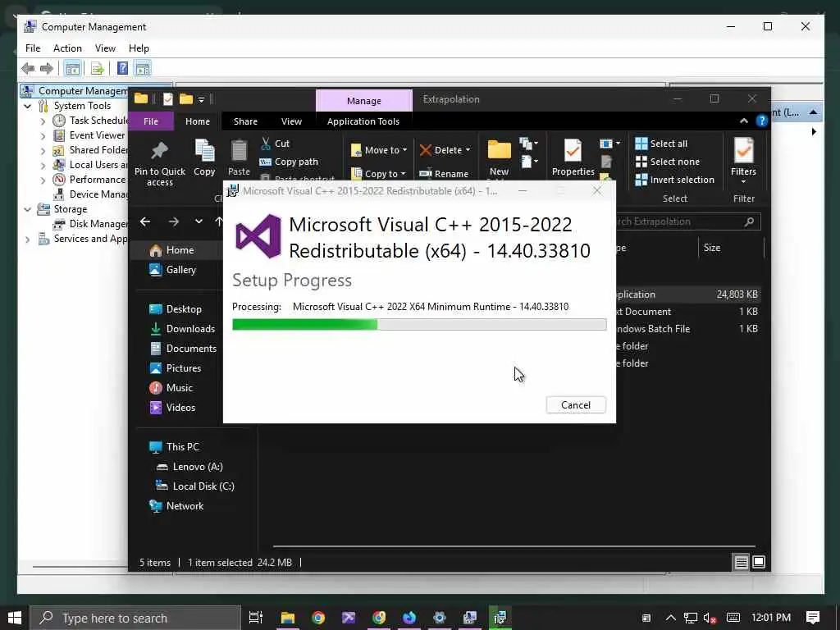Open the View menu in Computer Management

pyautogui.click(x=105, y=48)
